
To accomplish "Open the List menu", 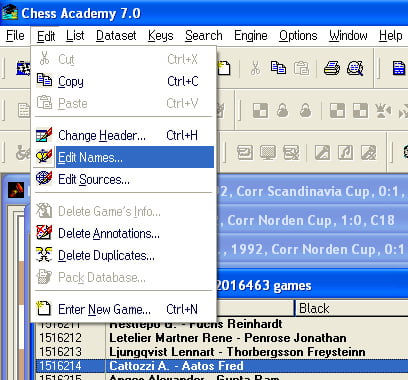I will [75, 36].
